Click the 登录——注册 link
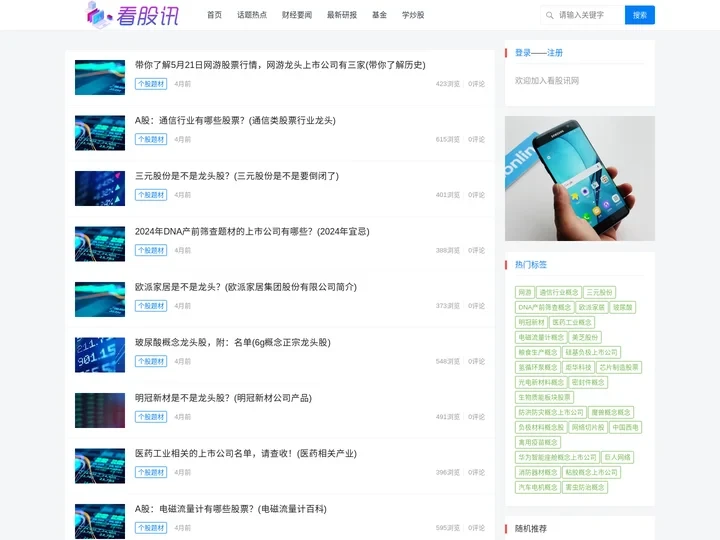The width and height of the screenshot is (720, 540). [x=539, y=53]
